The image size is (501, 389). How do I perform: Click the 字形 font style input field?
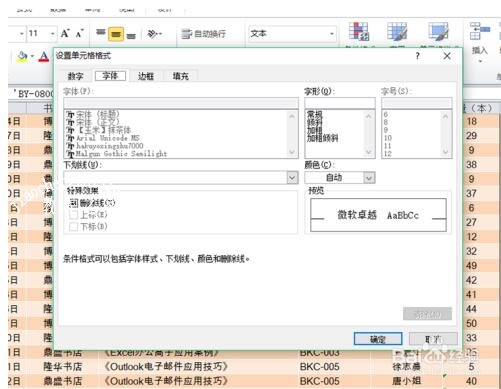(x=340, y=103)
